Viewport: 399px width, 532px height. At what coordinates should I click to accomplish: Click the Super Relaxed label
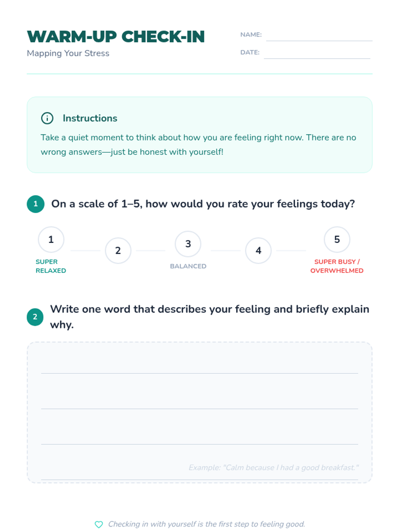click(x=51, y=266)
